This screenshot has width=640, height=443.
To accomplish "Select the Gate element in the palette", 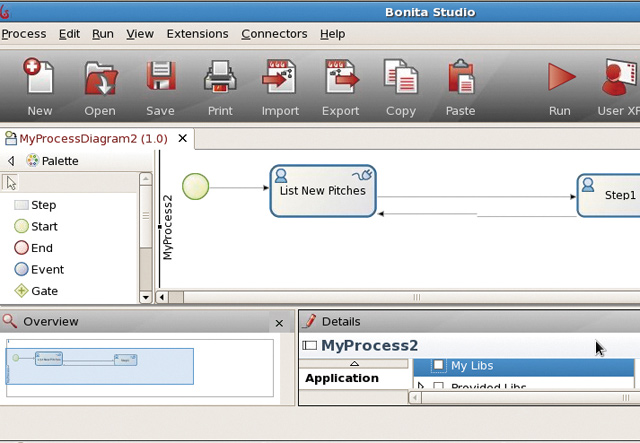I will pos(36,291).
